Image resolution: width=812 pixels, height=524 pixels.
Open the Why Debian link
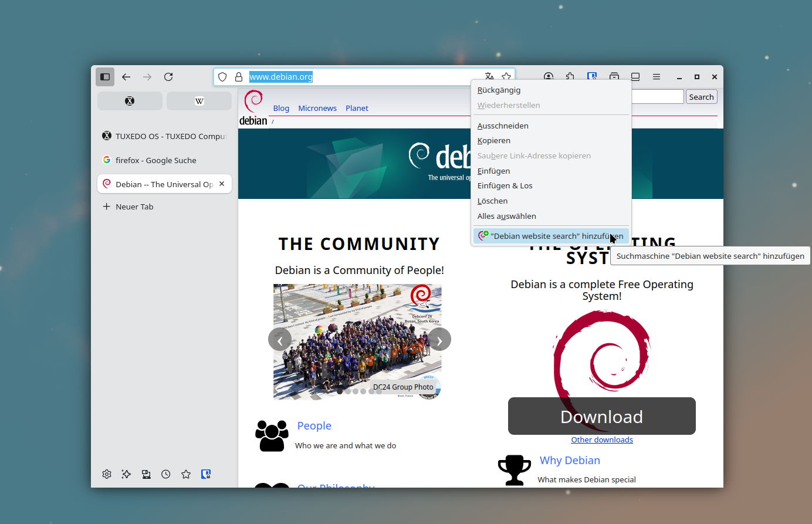coord(570,461)
